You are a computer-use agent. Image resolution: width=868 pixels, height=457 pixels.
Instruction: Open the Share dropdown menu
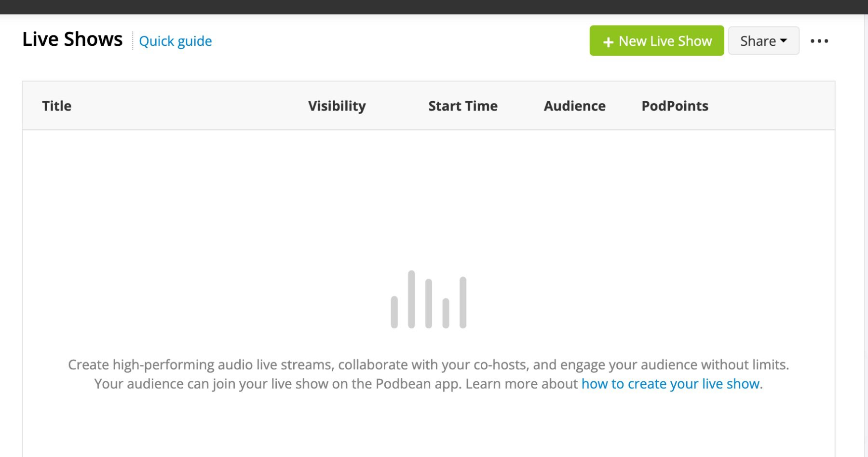coord(763,40)
